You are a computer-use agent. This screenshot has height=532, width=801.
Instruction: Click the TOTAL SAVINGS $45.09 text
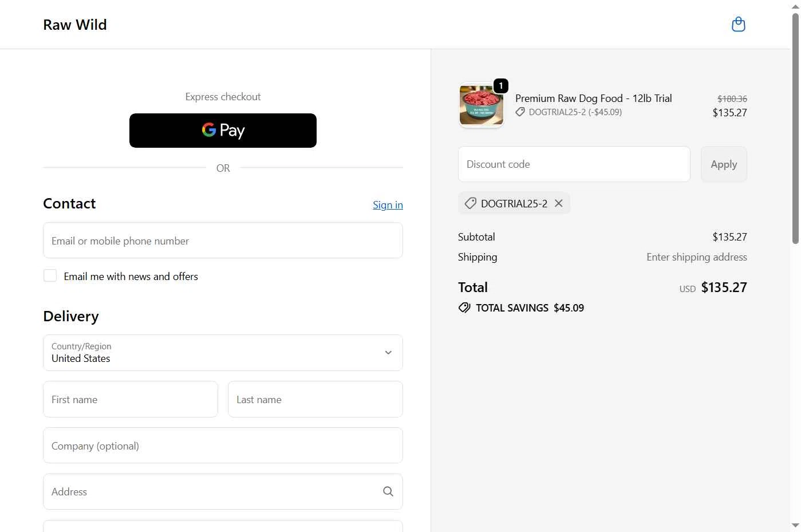click(530, 308)
